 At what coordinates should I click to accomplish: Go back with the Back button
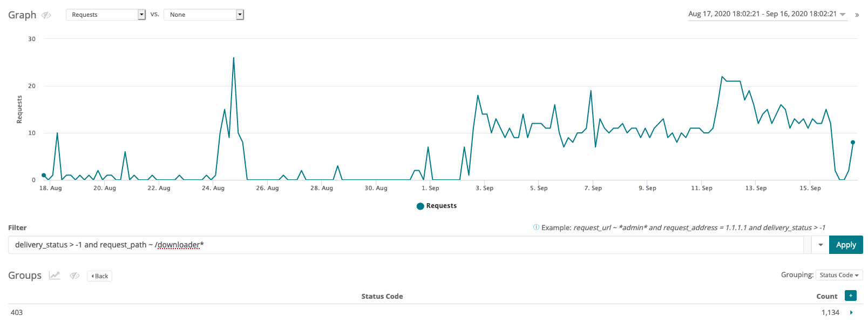pos(99,276)
